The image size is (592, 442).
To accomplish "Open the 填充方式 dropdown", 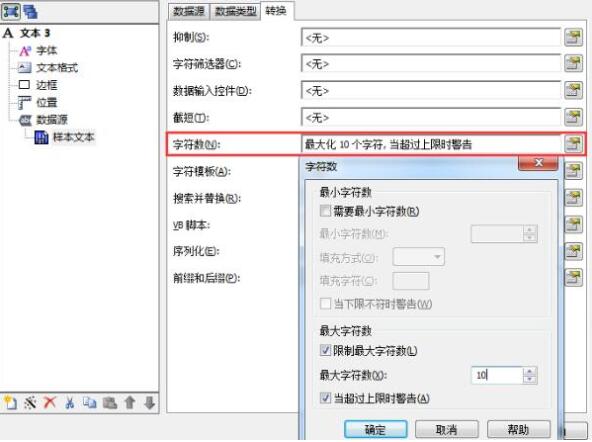I will pos(419,257).
